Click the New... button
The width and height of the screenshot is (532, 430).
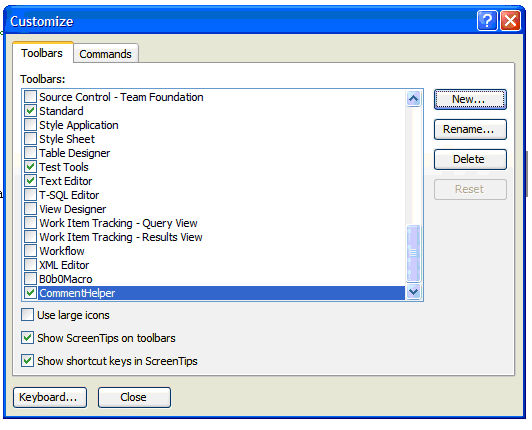[x=470, y=99]
